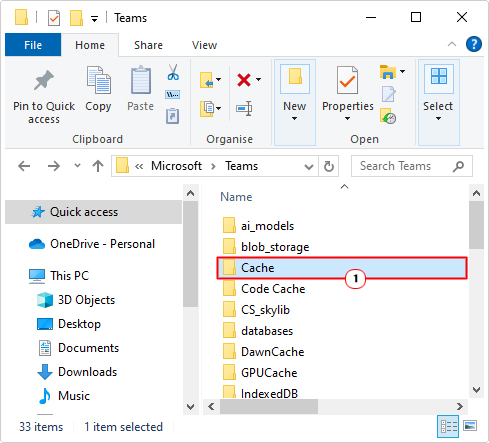Click the Paste clipboard icon

coord(141,80)
